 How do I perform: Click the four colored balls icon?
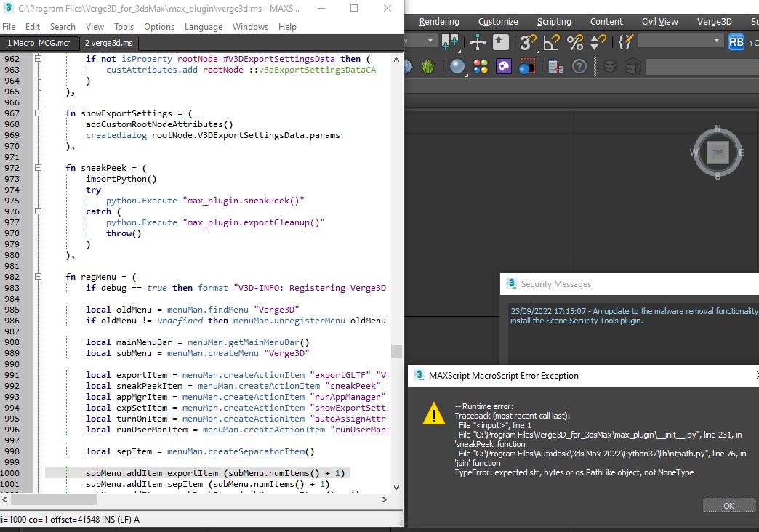point(480,66)
